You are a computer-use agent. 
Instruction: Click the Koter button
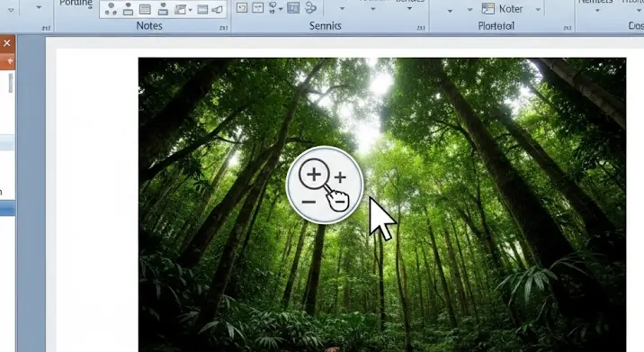pos(502,9)
